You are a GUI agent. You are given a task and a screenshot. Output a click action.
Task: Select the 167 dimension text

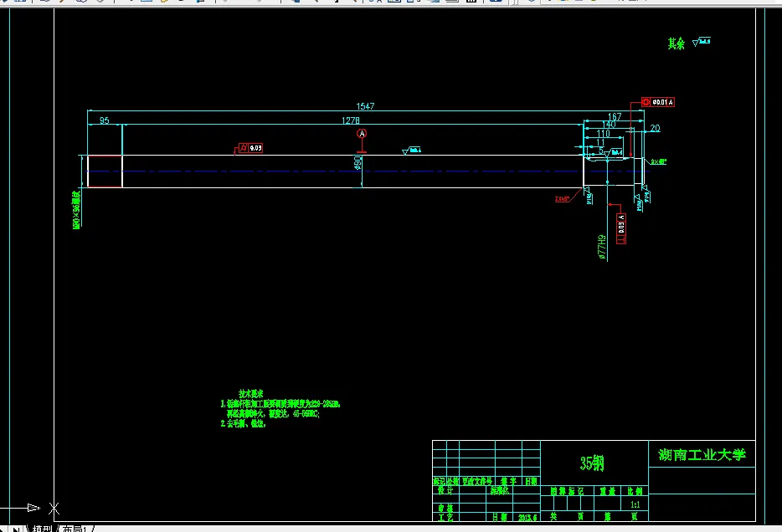(615, 116)
